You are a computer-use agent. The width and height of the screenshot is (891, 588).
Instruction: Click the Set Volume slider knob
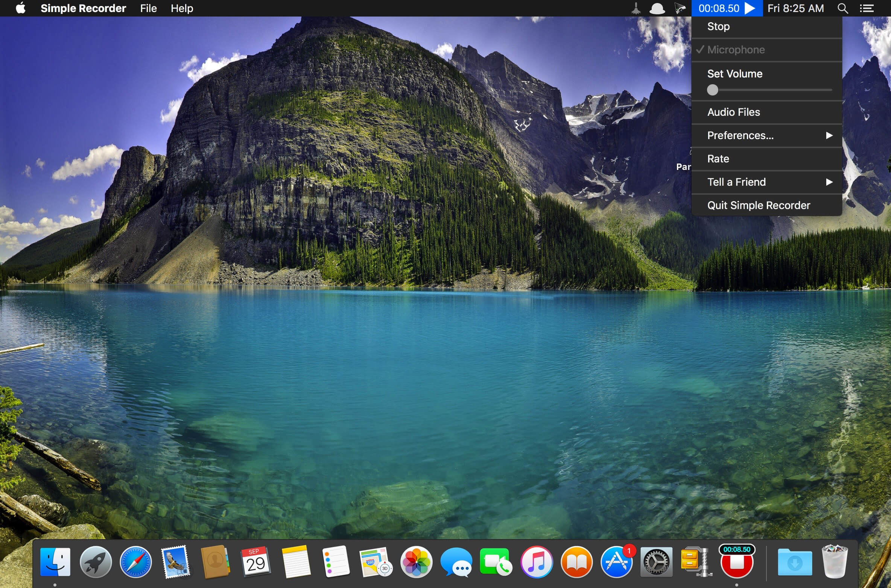[712, 90]
